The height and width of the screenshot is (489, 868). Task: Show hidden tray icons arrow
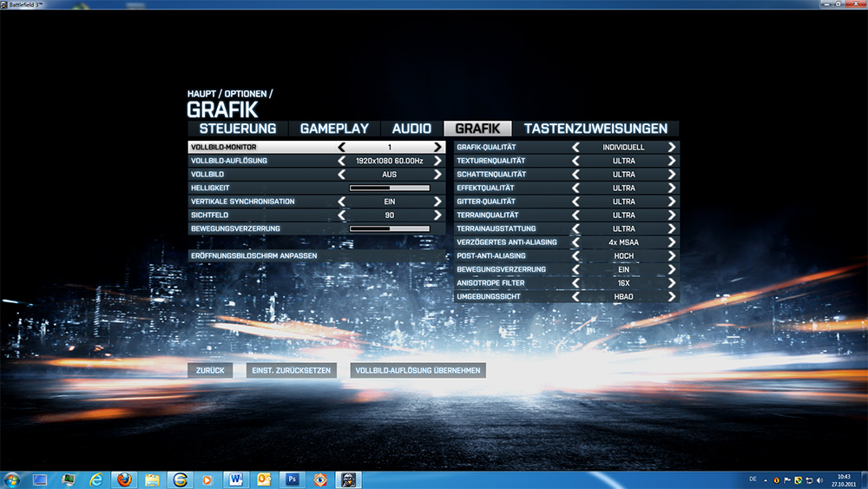tap(766, 480)
